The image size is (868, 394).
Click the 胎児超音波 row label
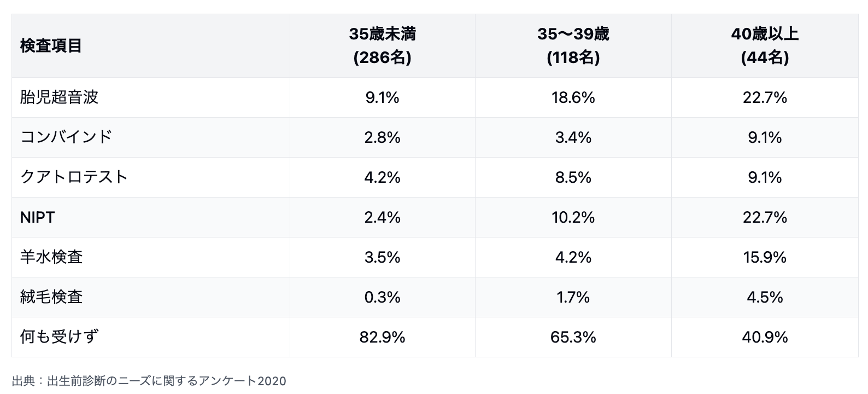point(59,97)
